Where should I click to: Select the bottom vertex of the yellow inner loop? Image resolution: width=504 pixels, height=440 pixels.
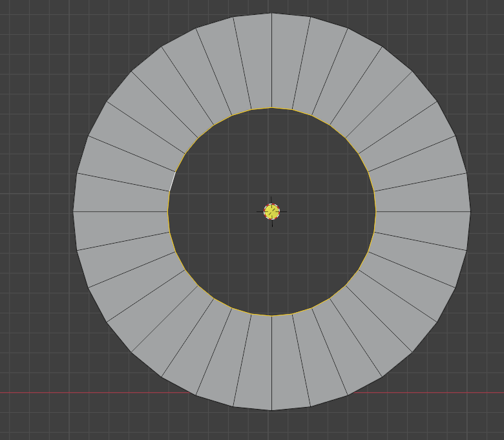pyautogui.click(x=271, y=316)
